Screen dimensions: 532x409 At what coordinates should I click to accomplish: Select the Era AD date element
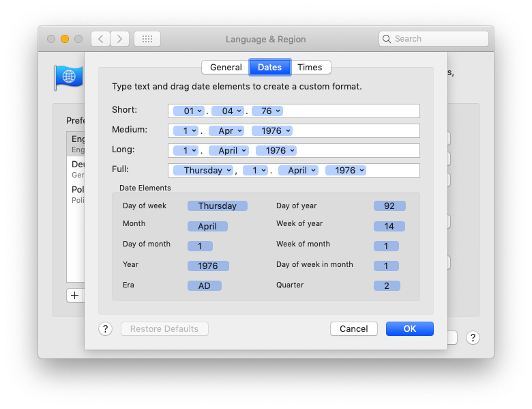205,286
